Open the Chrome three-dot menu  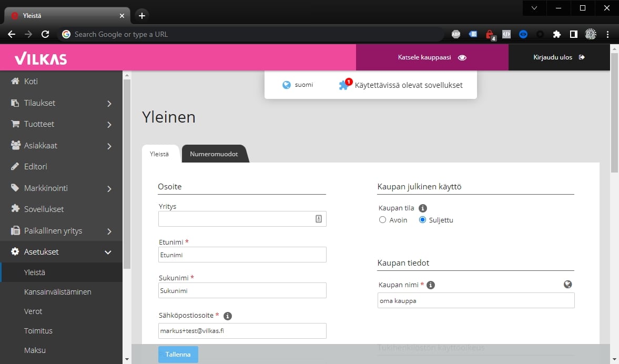(607, 34)
